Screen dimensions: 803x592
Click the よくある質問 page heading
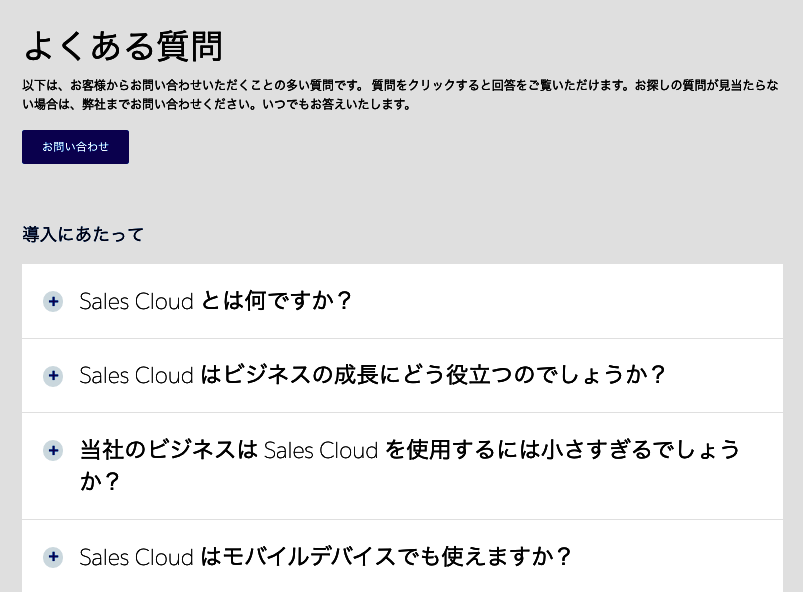pyautogui.click(x=123, y=46)
